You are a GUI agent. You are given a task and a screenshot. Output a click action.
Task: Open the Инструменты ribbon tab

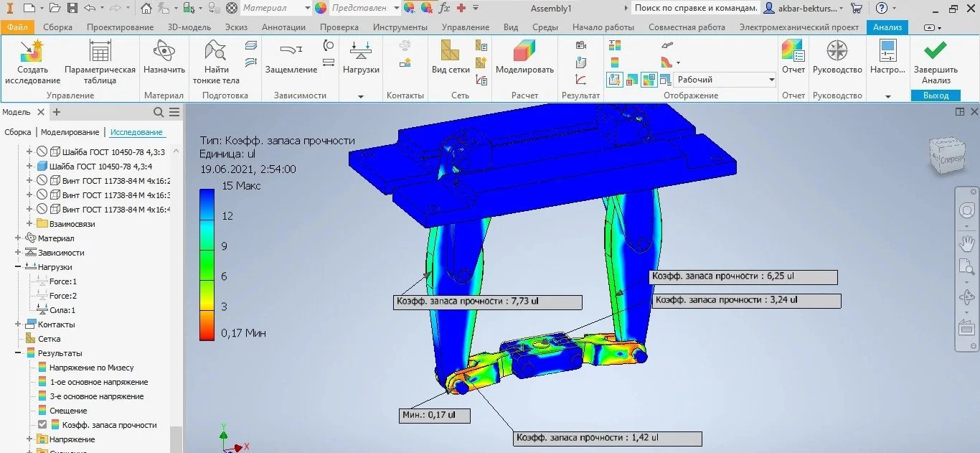click(x=400, y=27)
